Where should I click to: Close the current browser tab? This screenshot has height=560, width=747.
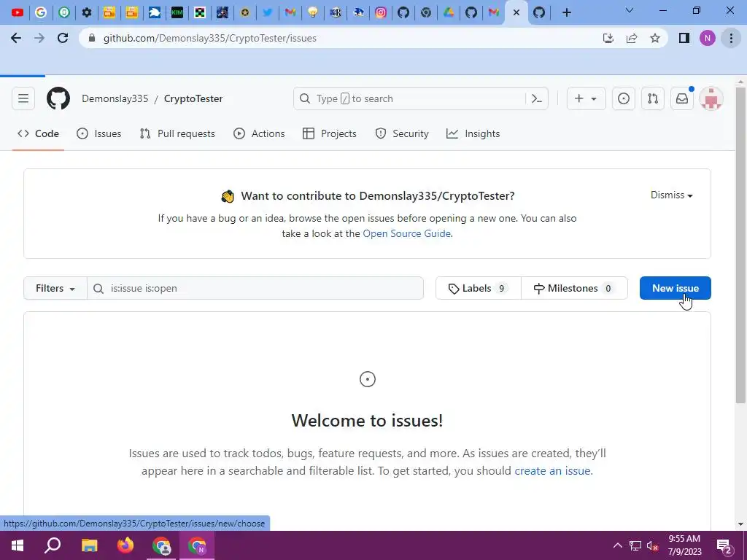coord(516,12)
